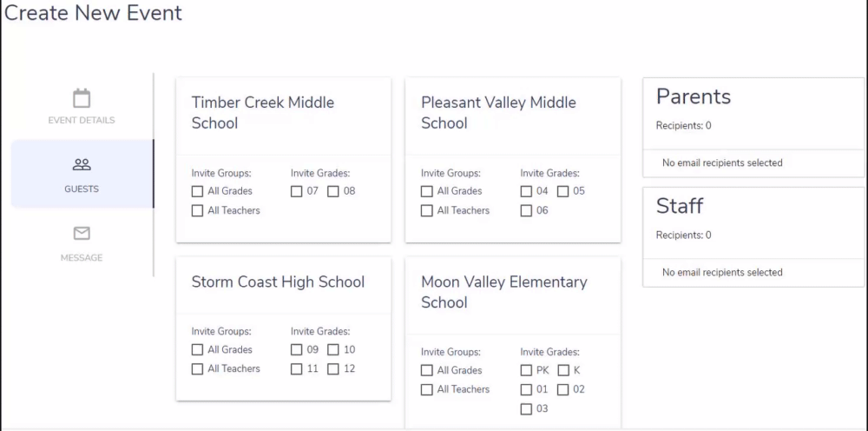Check All Grades for Moon Valley Elementary School
868x431 pixels.
click(426, 370)
